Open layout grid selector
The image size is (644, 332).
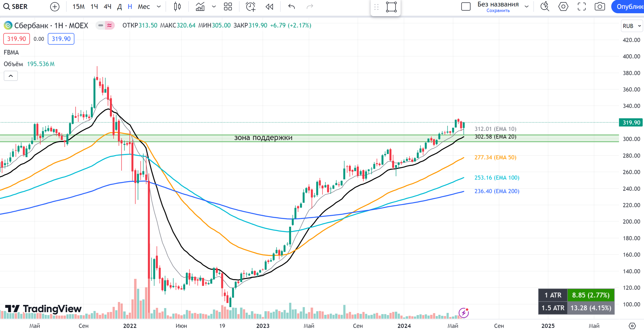coord(228,7)
